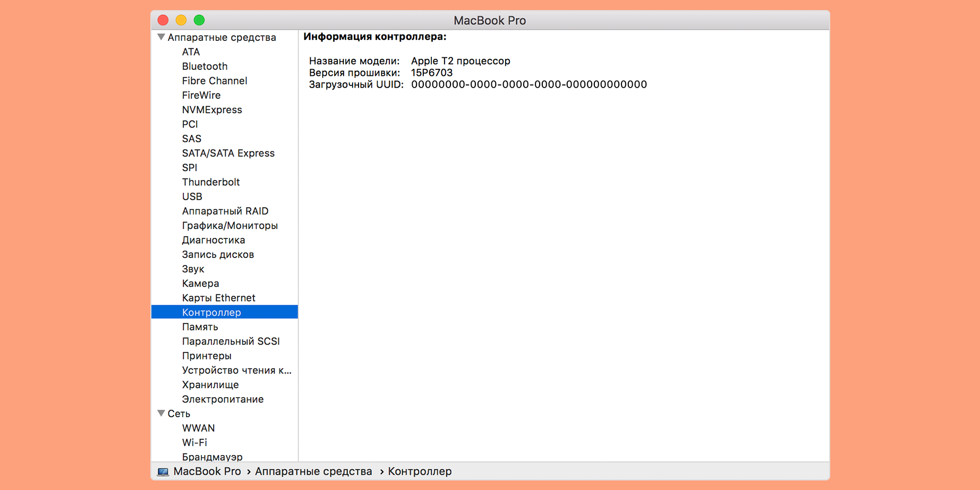The image size is (980, 490).
Task: Click the Аппаратные средства group label
Action: pos(221,37)
